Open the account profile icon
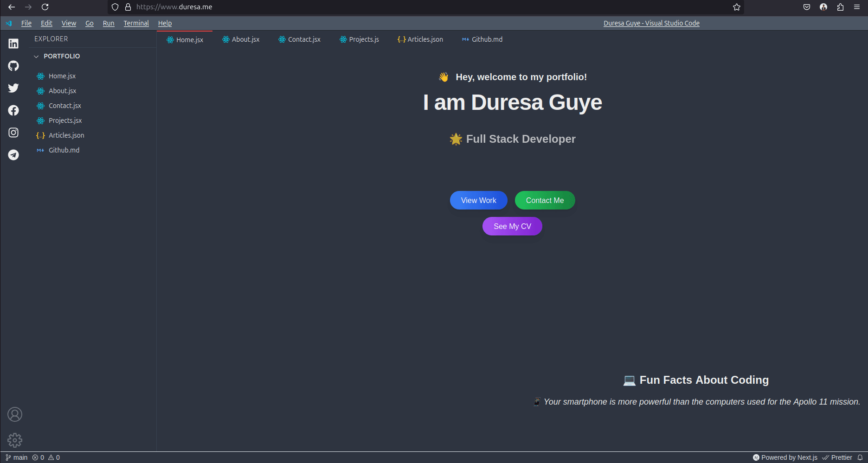The width and height of the screenshot is (868, 463). click(15, 414)
